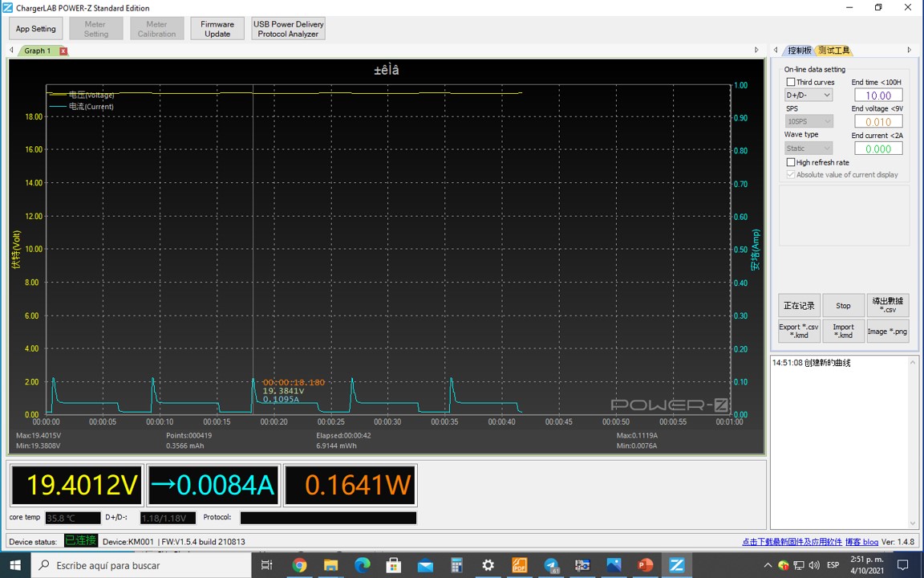Image resolution: width=924 pixels, height=578 pixels.
Task: Open Task View on the taskbar
Action: (266, 565)
